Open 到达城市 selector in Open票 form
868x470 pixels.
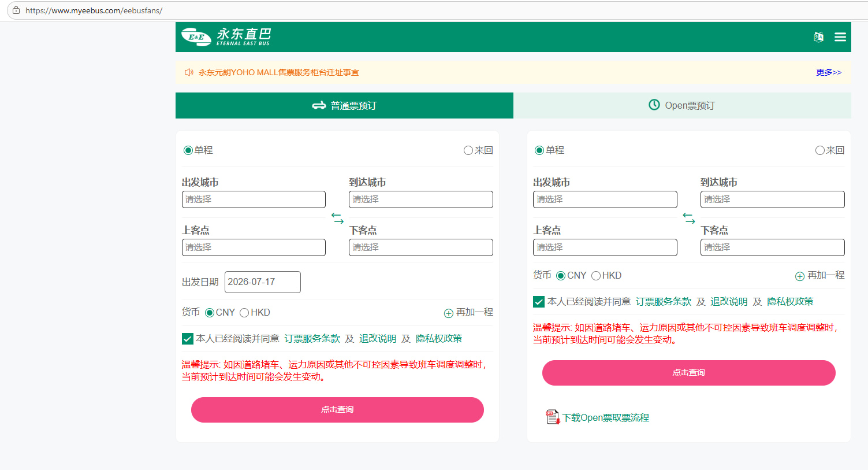(x=773, y=199)
